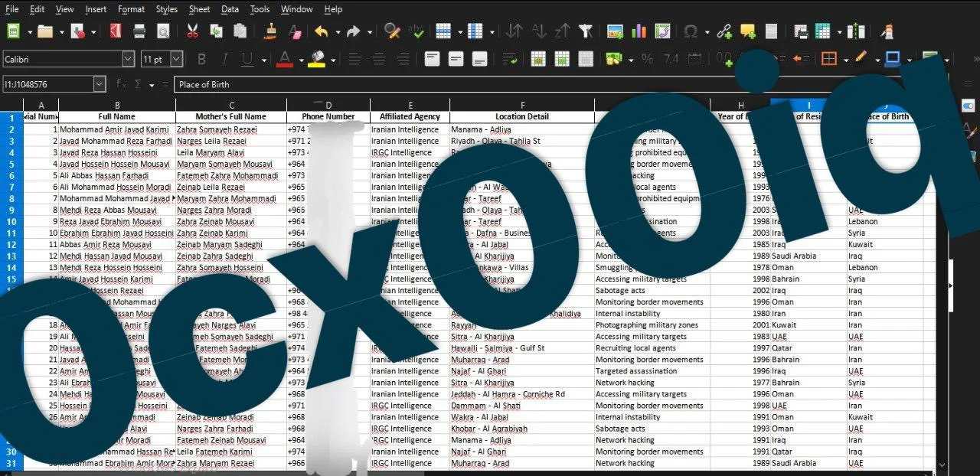Open the Redo history dropdown arrow

coord(370,32)
